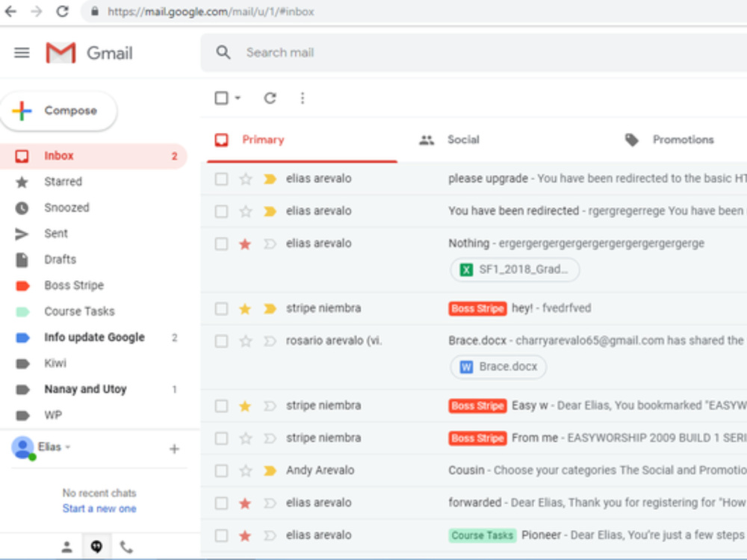Image resolution: width=747 pixels, height=560 pixels.
Task: Refresh the inbox with the refresh icon
Action: tap(270, 98)
